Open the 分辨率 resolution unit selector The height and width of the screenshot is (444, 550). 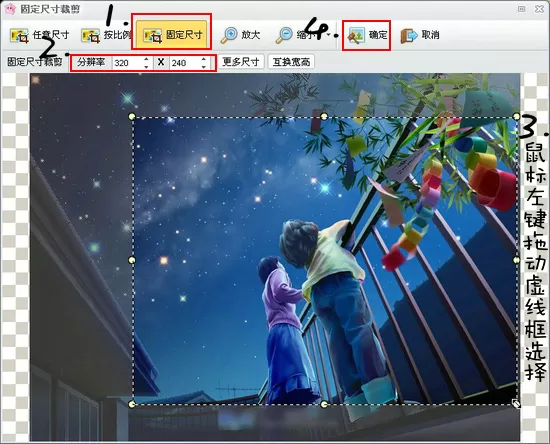pyautogui.click(x=91, y=63)
